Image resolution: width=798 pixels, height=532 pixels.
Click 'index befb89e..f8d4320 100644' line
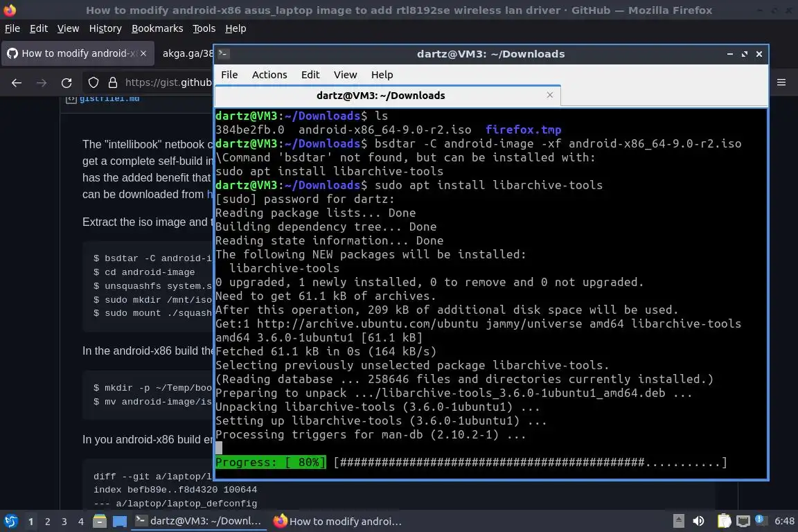tap(175, 490)
